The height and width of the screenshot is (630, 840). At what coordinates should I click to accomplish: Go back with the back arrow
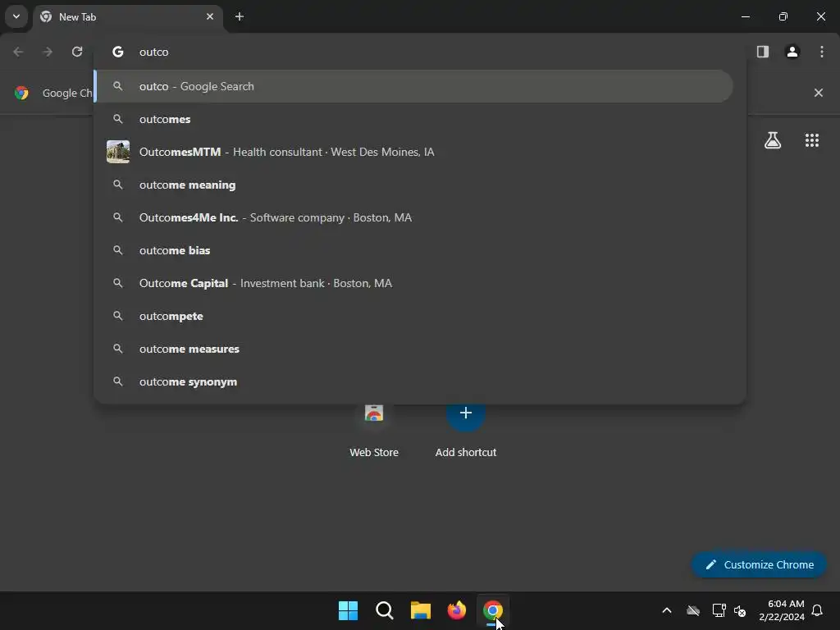18,52
